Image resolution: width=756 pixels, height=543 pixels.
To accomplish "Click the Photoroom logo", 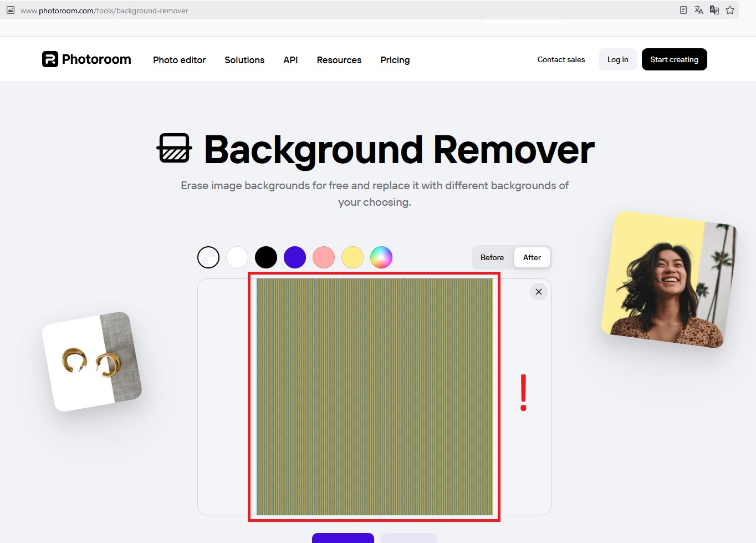I will tap(86, 59).
